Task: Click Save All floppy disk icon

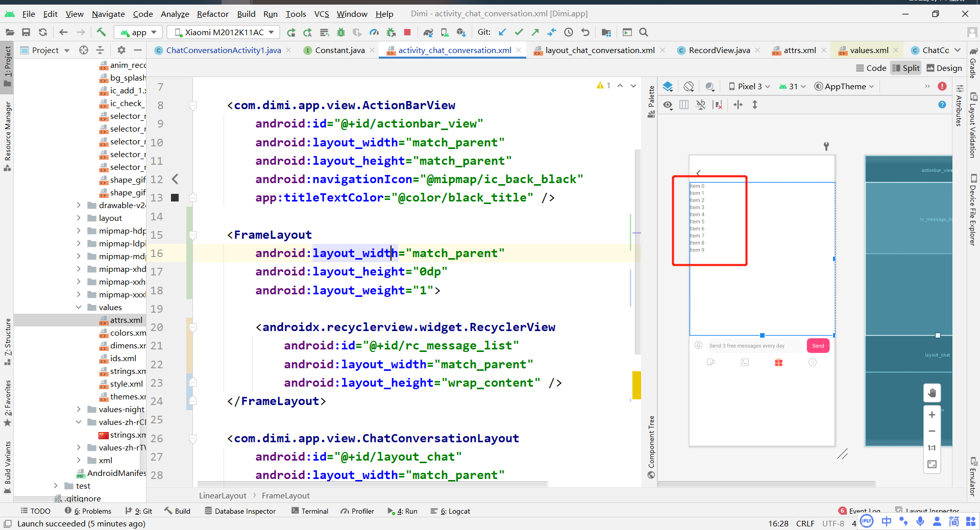Action: 26,32
